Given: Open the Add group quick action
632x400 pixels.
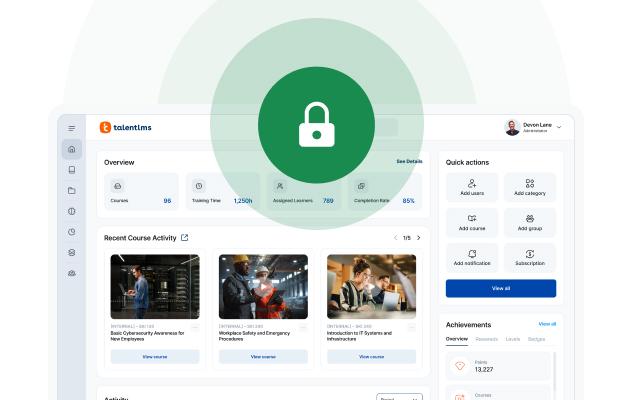Looking at the screenshot, I should click(529, 222).
